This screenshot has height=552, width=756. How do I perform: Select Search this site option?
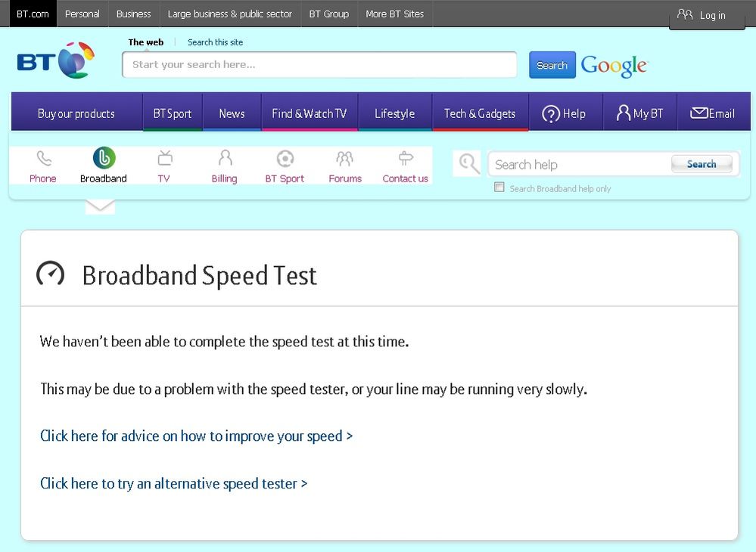click(215, 42)
